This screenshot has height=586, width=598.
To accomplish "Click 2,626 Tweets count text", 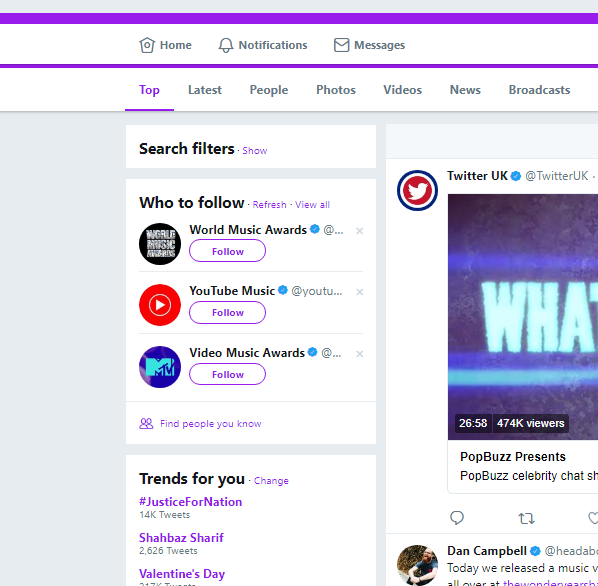I will pos(168,551).
